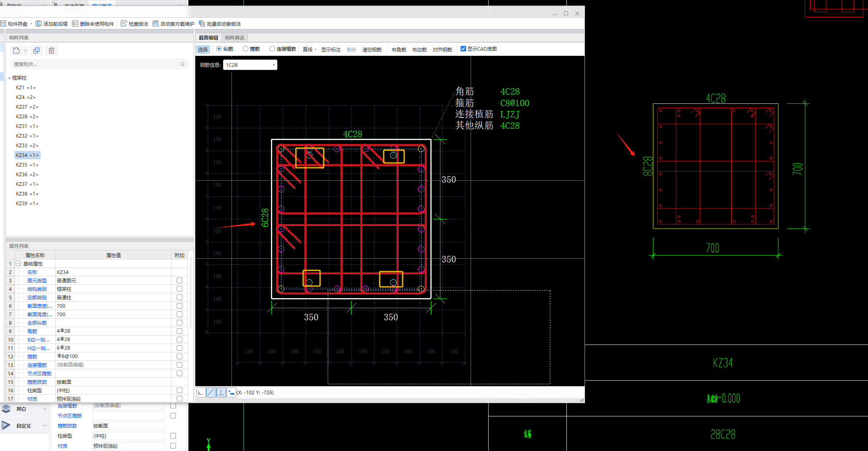The width and height of the screenshot is (868, 451).
Task: Click the 自定义 triangle icon in sidebar
Action: tap(6, 426)
